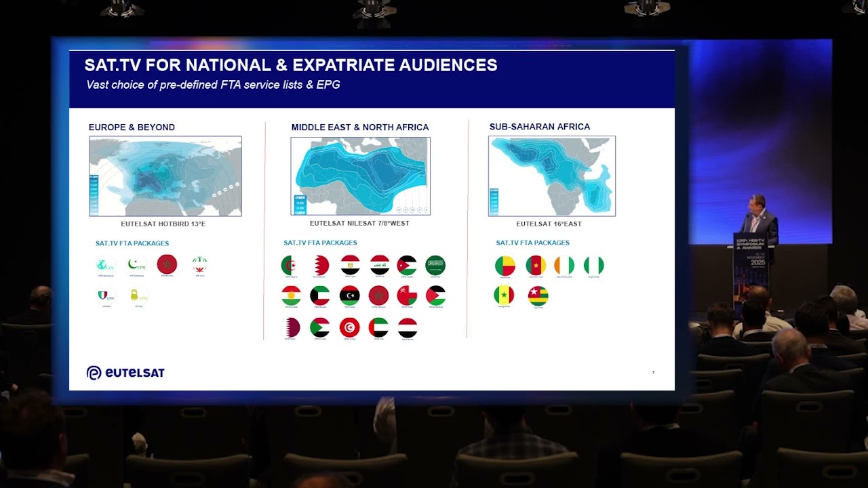The height and width of the screenshot is (488, 868).
Task: Select the 13°E globe International package icon
Action: pyautogui.click(x=105, y=265)
